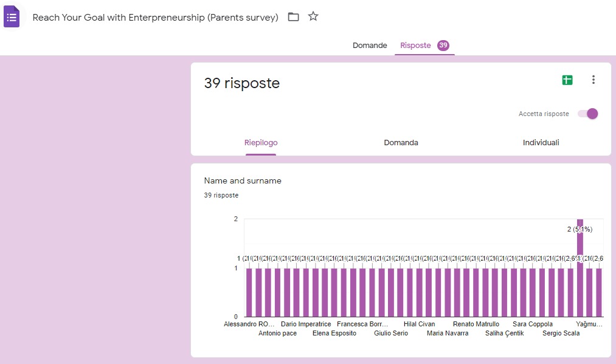Viewport: 616px width, 364px height.
Task: Click the Sara Coppola axis label
Action: [532, 325]
